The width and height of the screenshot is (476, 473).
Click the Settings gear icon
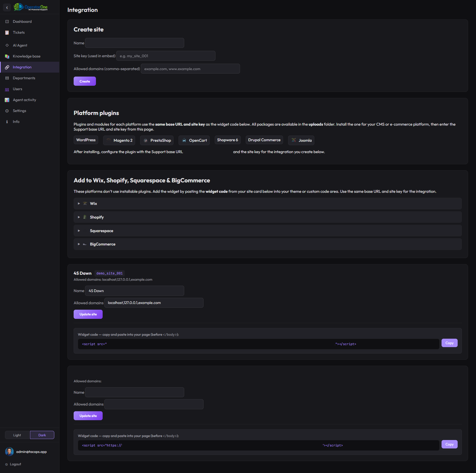tap(7, 111)
